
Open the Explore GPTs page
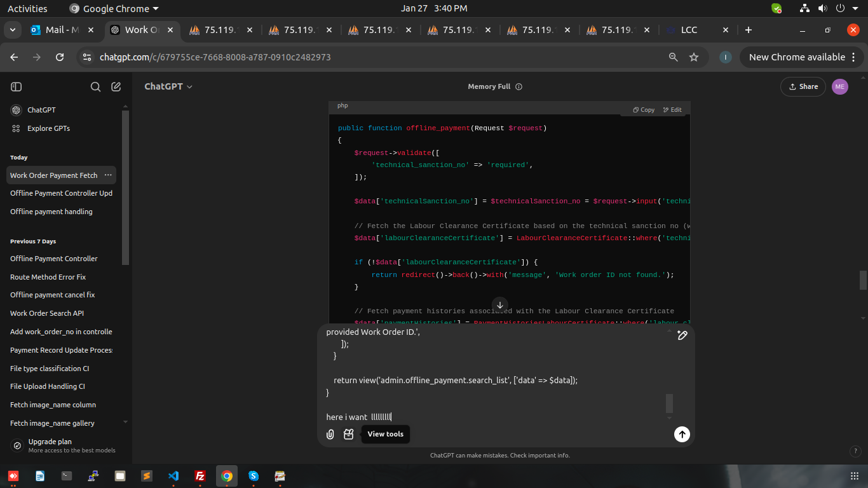[x=48, y=128]
